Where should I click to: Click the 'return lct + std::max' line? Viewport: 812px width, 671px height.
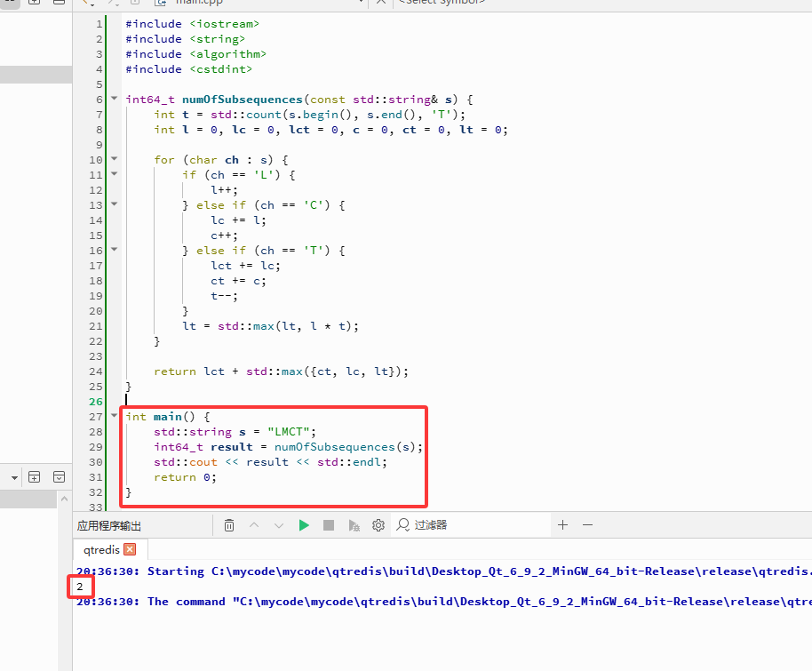point(282,371)
